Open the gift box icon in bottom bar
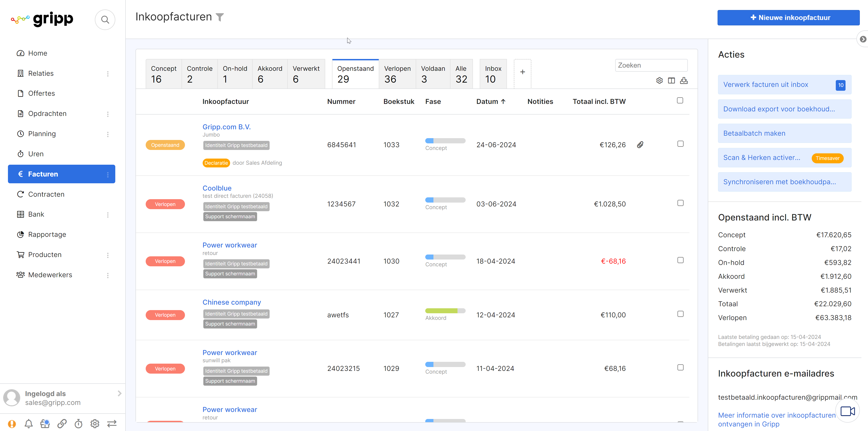868x431 pixels. tap(45, 424)
